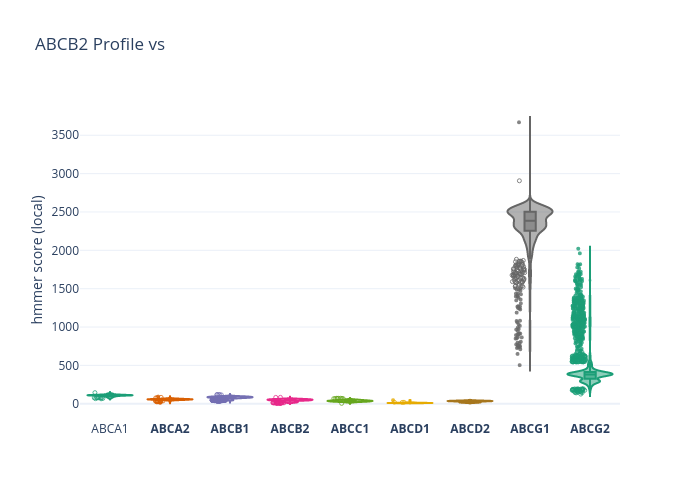
Task: Select the ABCG1 x-axis label
Action: pos(530,429)
